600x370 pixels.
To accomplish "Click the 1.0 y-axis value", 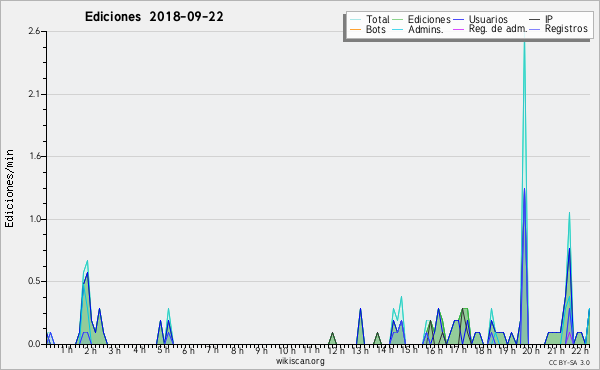I will tap(34, 219).
